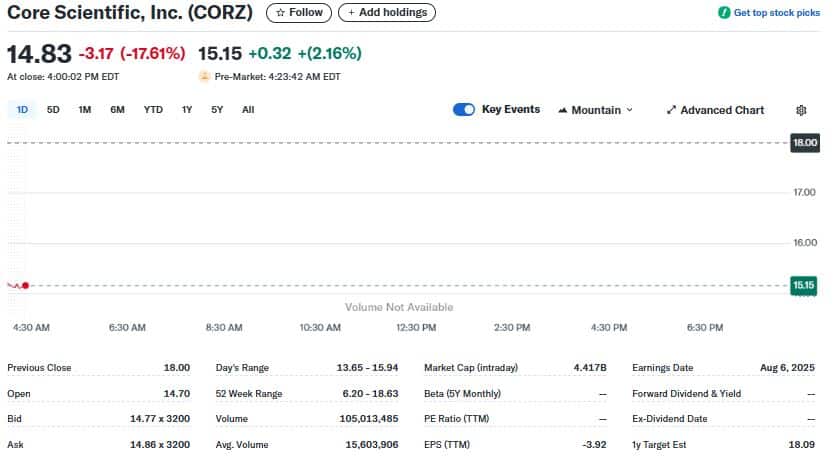Select the 1D time range tab
Viewport: 835px width, 461px height.
(22, 110)
